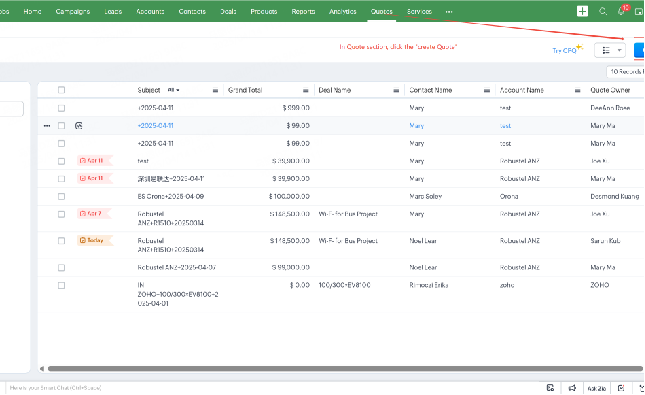Open the view switcher dropdown arrow
Viewport: 645px width, 395px height.
coord(619,50)
